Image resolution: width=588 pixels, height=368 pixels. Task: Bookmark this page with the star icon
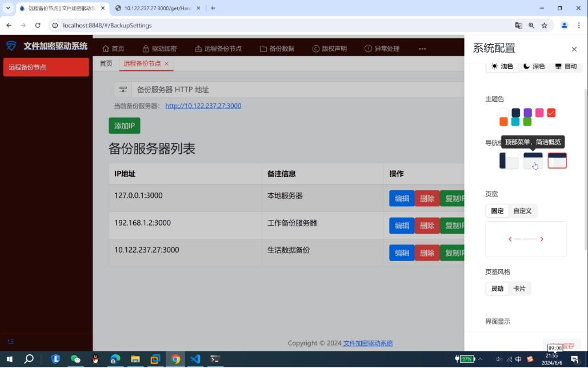[545, 26]
